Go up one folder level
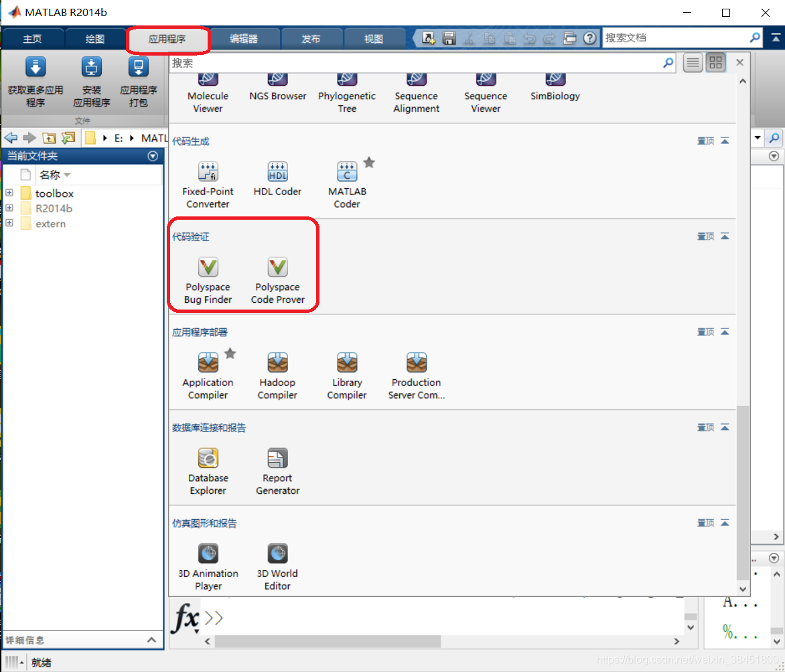785x672 pixels. [49, 138]
